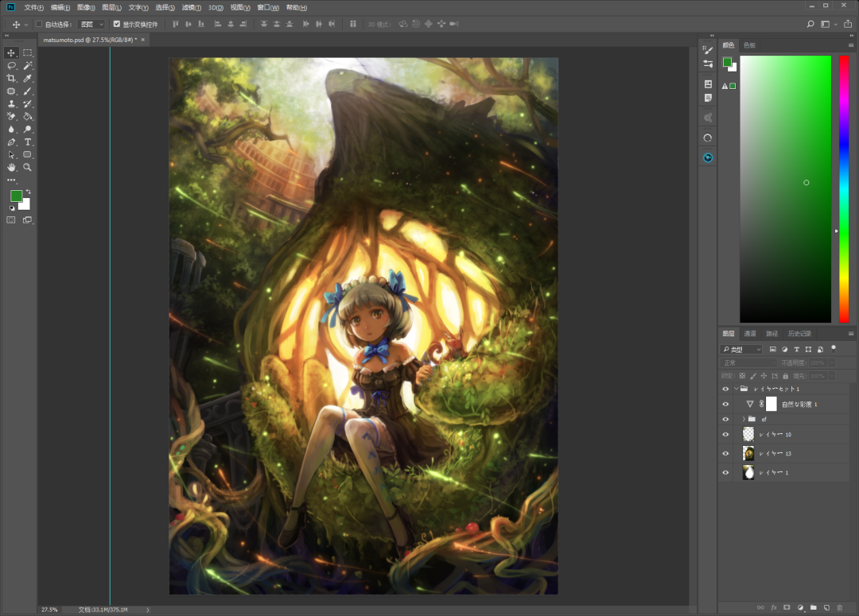Select the Zoom tool in toolbox
Viewport: 859px width, 616px height.
click(28, 167)
